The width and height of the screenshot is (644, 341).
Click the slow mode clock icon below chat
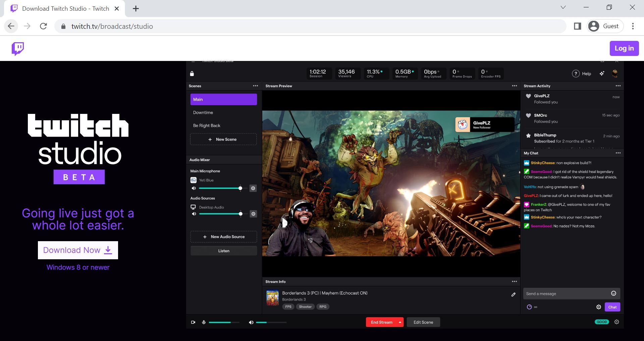[x=529, y=307]
